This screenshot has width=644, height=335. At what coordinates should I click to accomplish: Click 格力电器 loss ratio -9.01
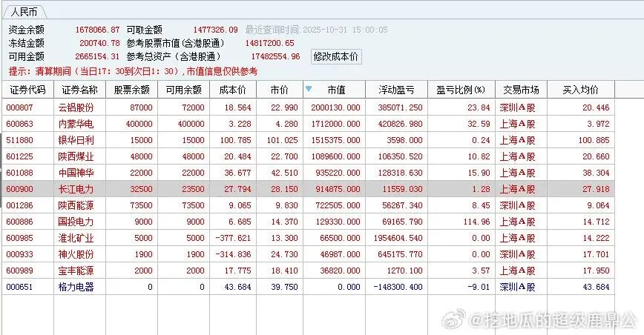tap(479, 287)
